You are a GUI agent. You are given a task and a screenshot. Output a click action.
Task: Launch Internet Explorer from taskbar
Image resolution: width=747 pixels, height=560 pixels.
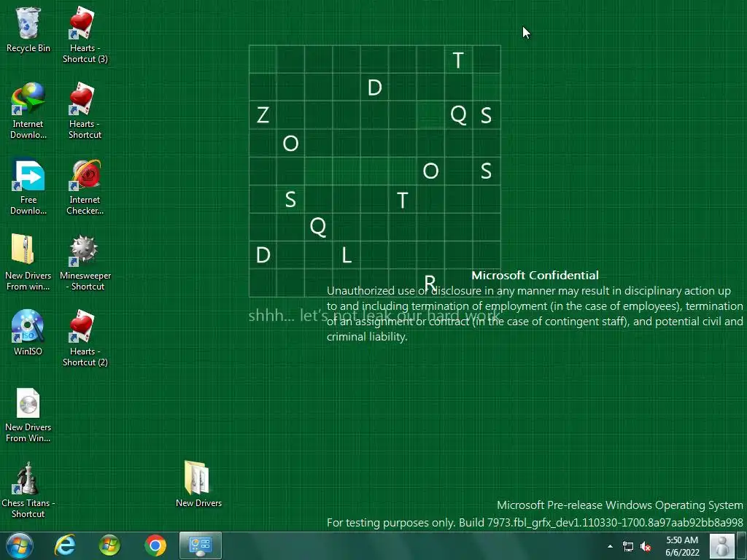[65, 545]
